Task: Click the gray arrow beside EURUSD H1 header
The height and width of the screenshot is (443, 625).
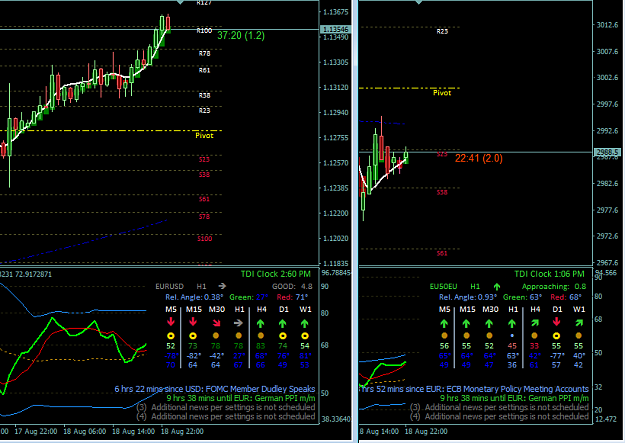Action: click(x=222, y=286)
